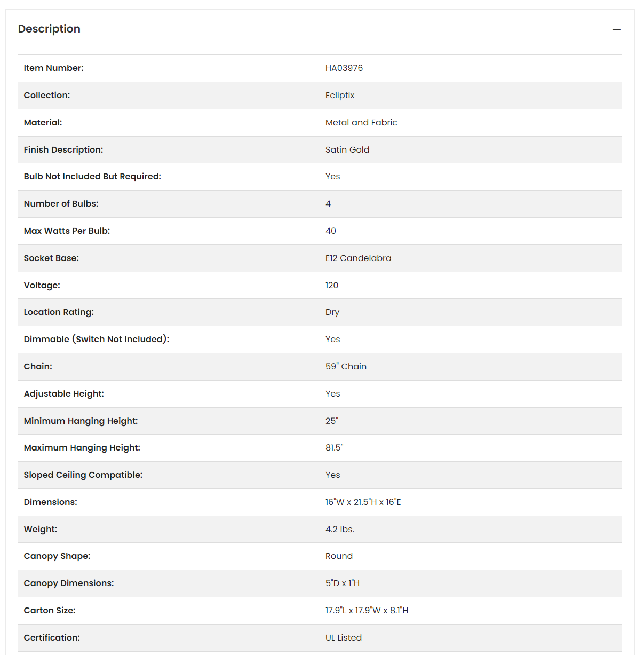Select the item number HA03976

[x=344, y=68]
